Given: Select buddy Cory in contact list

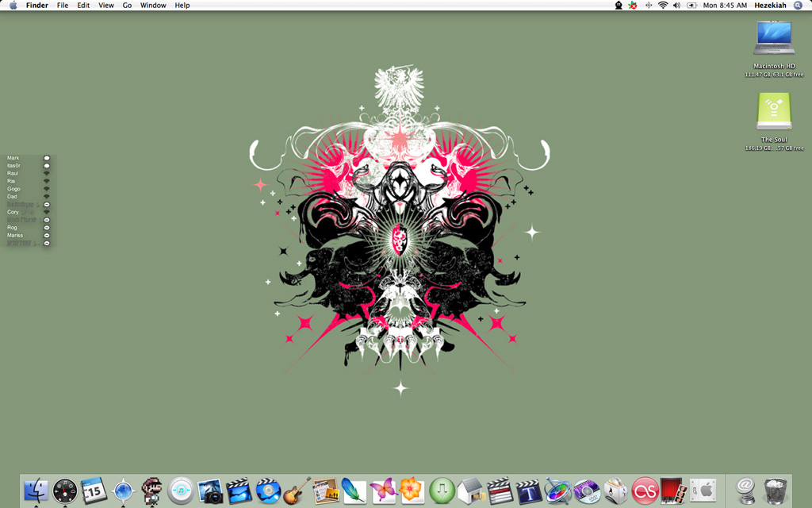Looking at the screenshot, I should (x=13, y=213).
